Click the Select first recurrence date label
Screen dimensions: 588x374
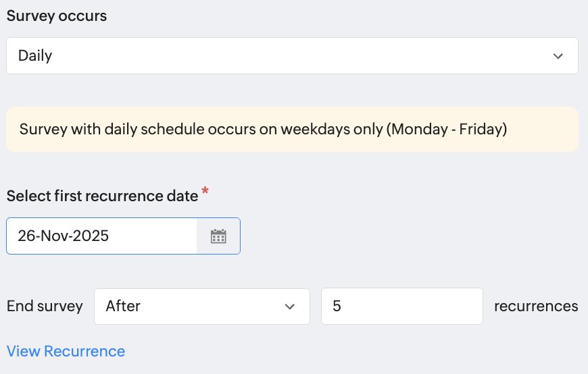(x=102, y=196)
